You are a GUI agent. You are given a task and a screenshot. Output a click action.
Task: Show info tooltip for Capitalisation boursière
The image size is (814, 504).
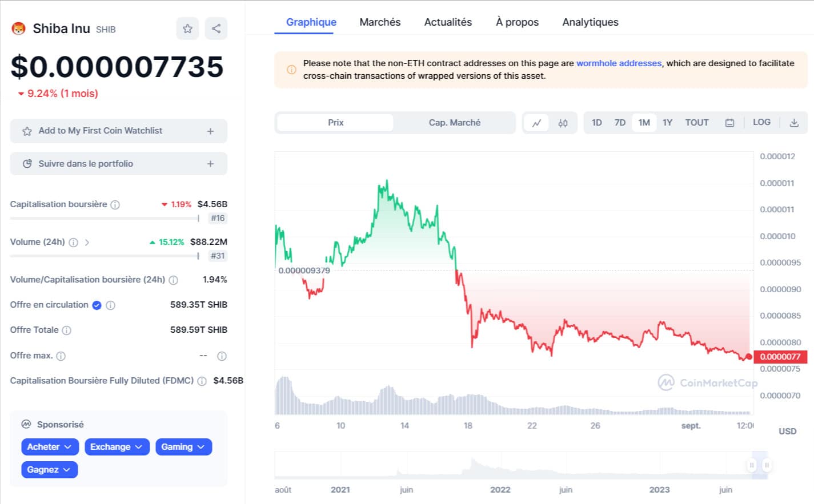tap(115, 204)
